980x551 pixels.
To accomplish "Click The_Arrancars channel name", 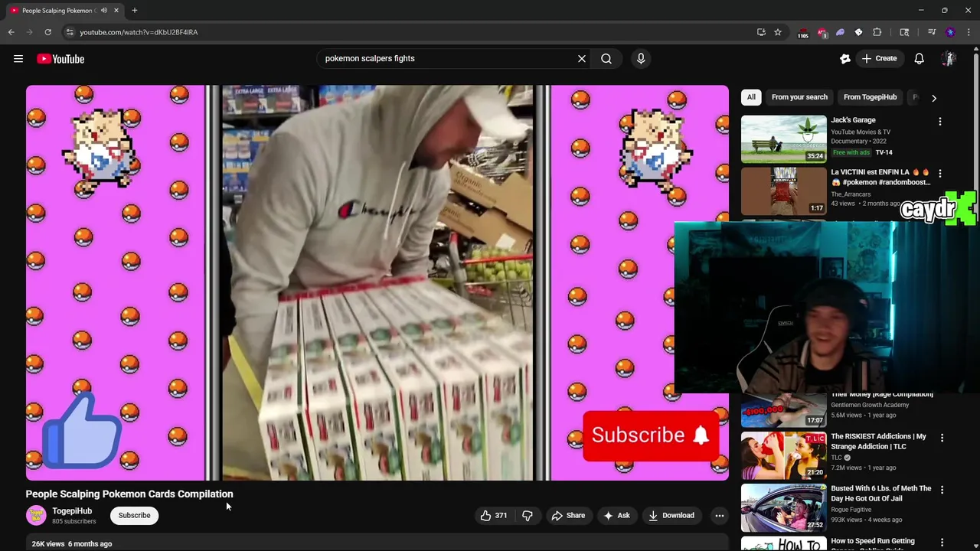I will [851, 194].
